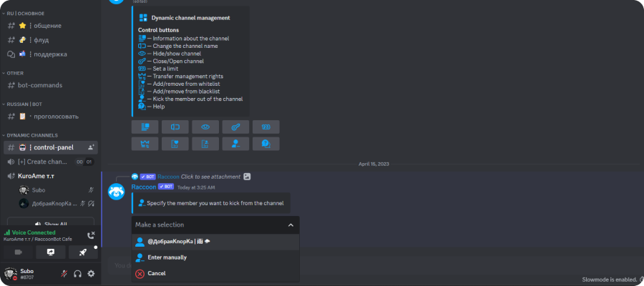This screenshot has height=286, width=644.
Task: Click the add/remove from blacklist button
Action: coord(205,144)
